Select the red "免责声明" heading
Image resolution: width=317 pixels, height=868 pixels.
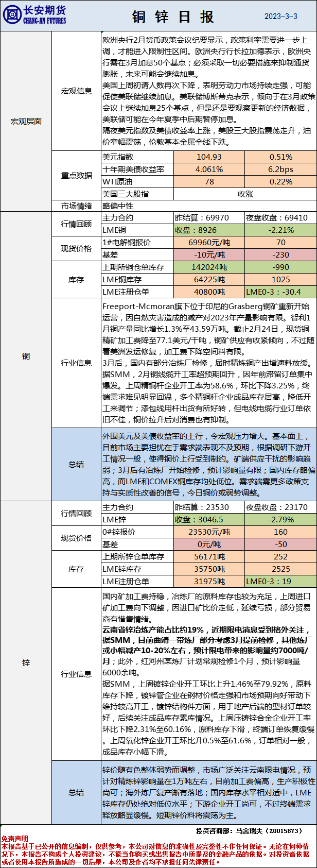pyautogui.click(x=14, y=839)
